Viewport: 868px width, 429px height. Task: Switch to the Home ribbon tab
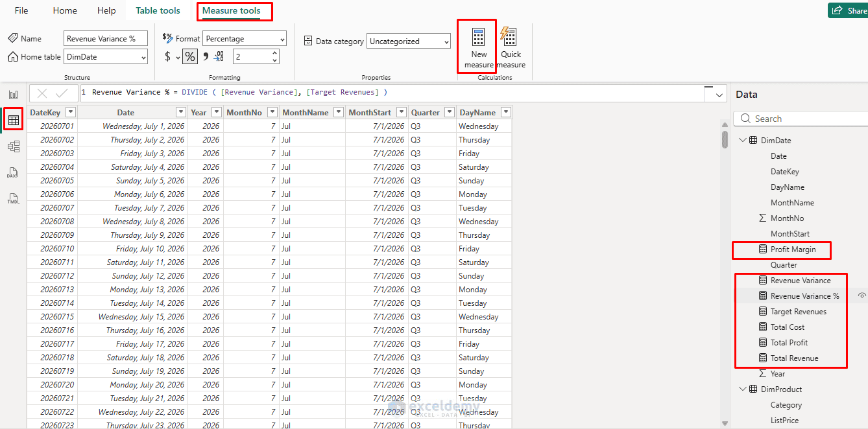click(x=65, y=10)
